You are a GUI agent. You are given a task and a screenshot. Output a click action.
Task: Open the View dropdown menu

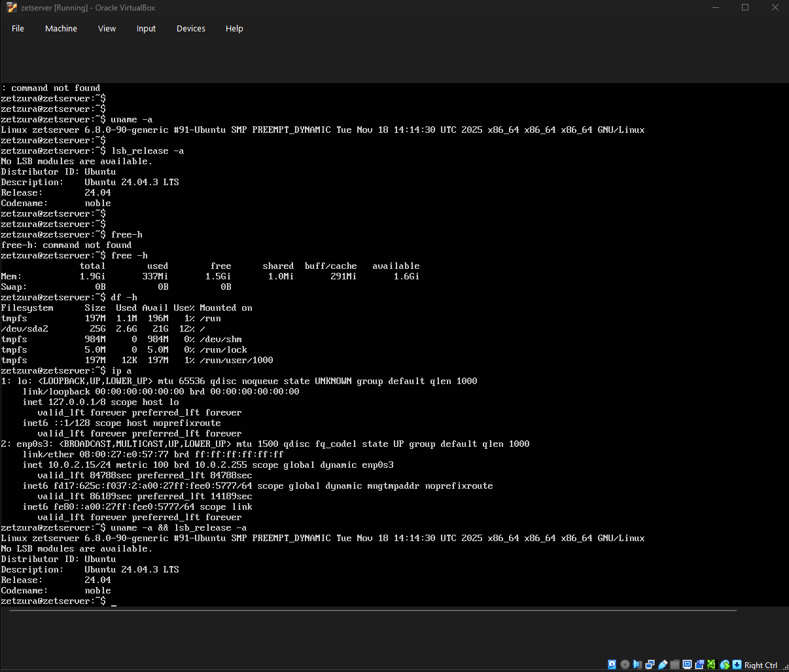107,28
